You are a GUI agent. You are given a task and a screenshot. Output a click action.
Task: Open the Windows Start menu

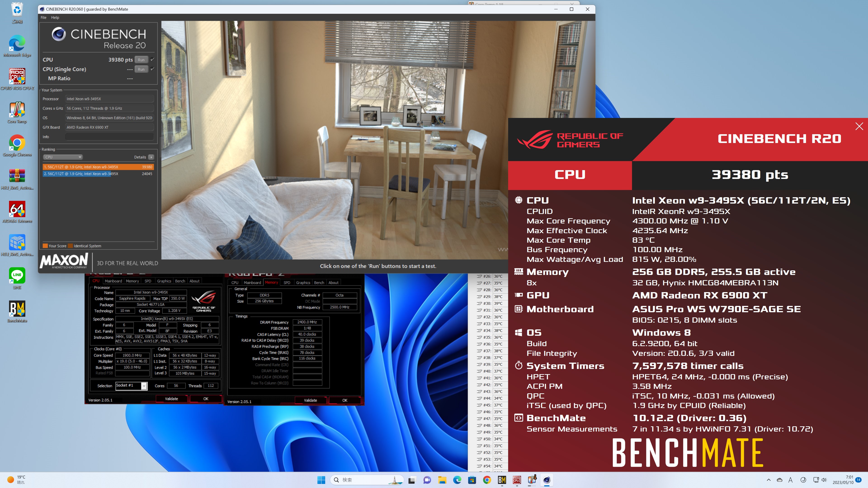click(x=321, y=480)
